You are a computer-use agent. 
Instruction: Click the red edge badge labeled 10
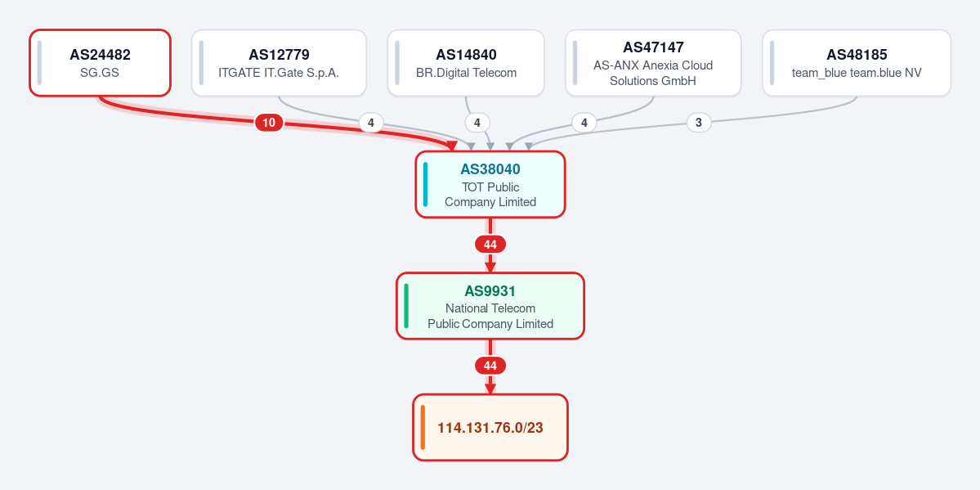point(269,123)
